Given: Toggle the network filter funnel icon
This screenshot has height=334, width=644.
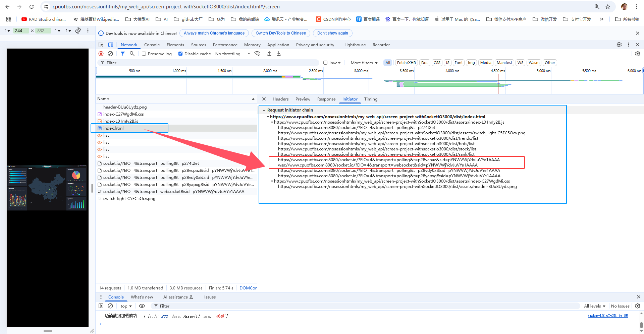Looking at the screenshot, I should click(x=123, y=54).
